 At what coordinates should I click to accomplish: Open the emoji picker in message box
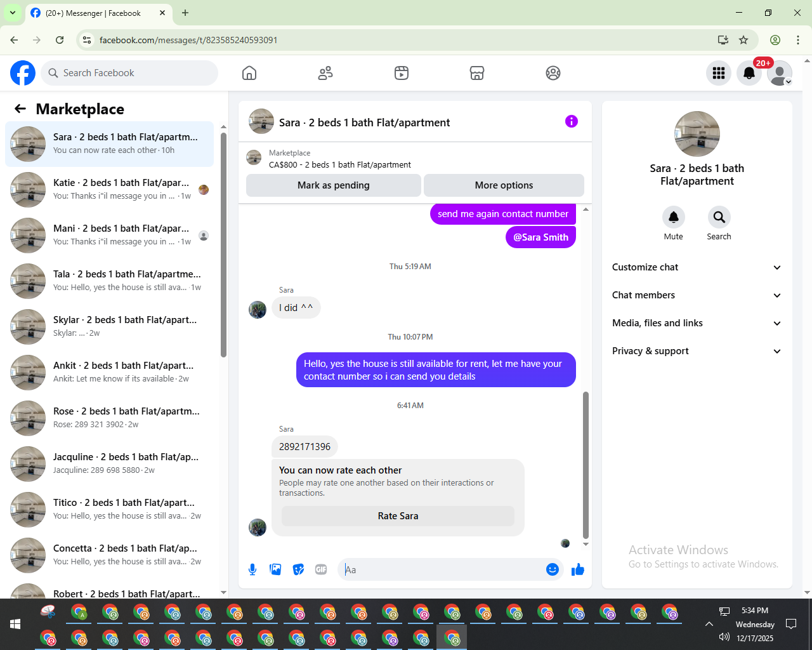[553, 569]
